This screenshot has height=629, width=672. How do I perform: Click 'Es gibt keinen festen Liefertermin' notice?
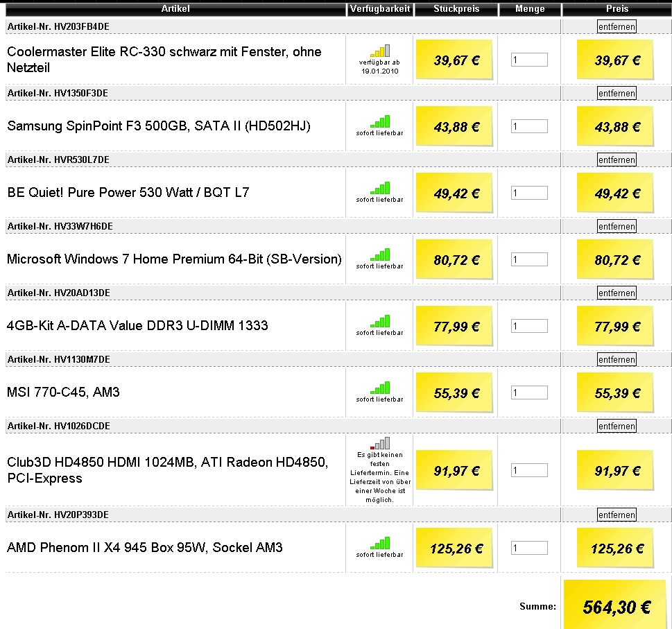(380, 477)
